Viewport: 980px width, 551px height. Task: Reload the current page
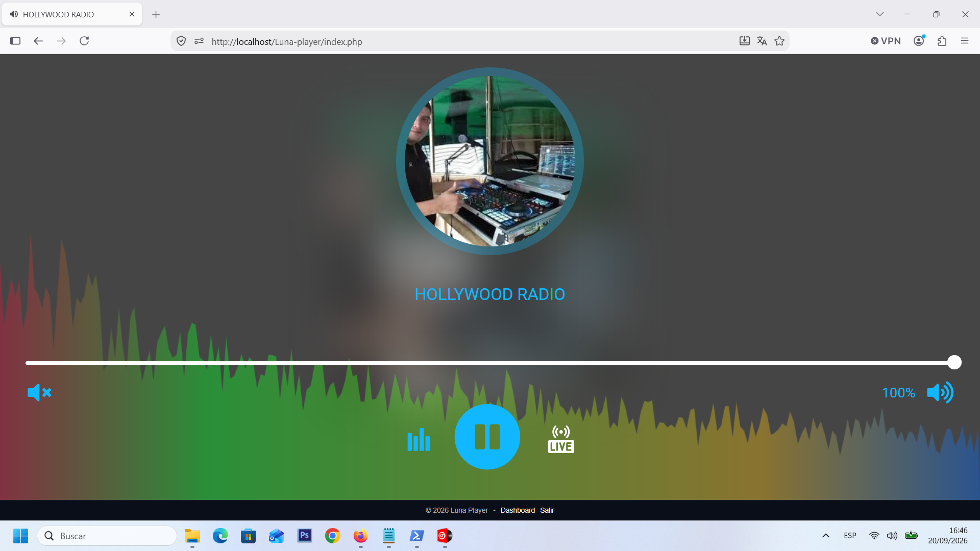(x=84, y=41)
